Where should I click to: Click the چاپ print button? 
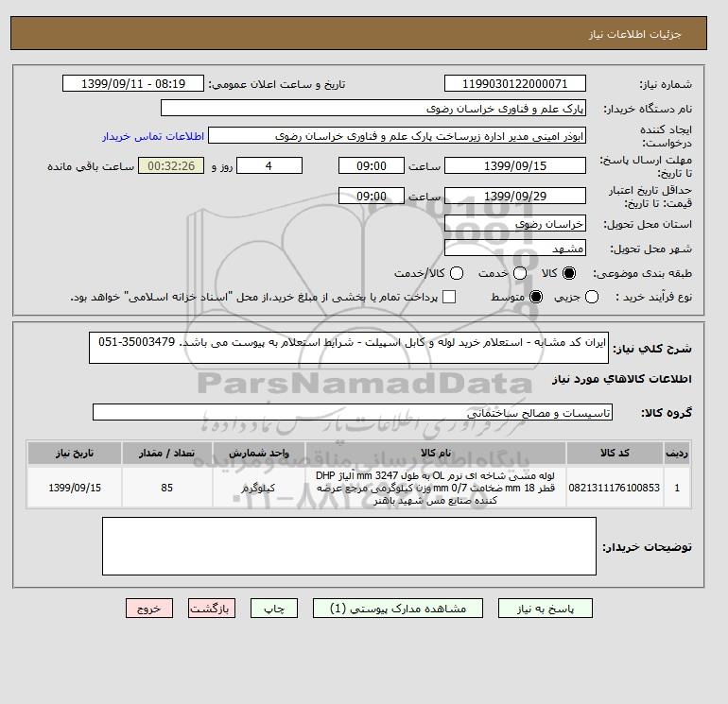point(274,608)
